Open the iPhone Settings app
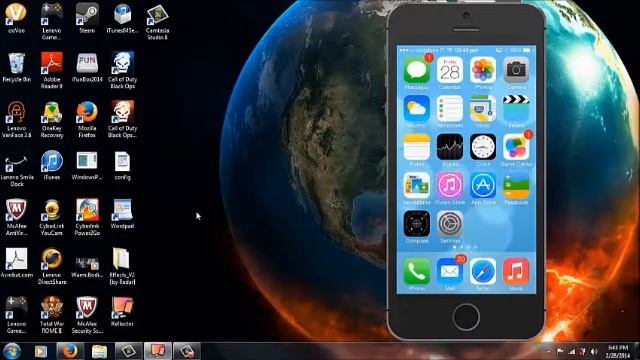The image size is (640, 360). coord(450,224)
